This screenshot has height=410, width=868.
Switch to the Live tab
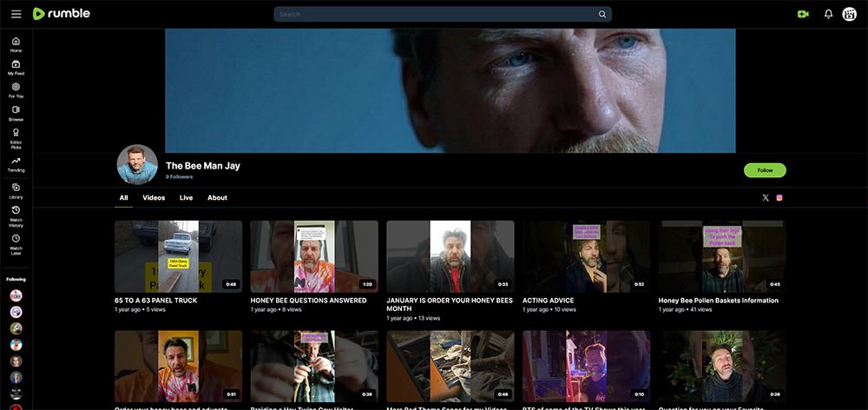pyautogui.click(x=186, y=198)
